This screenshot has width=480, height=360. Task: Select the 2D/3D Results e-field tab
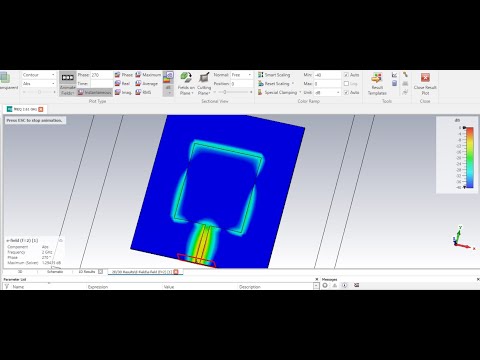tap(142, 272)
